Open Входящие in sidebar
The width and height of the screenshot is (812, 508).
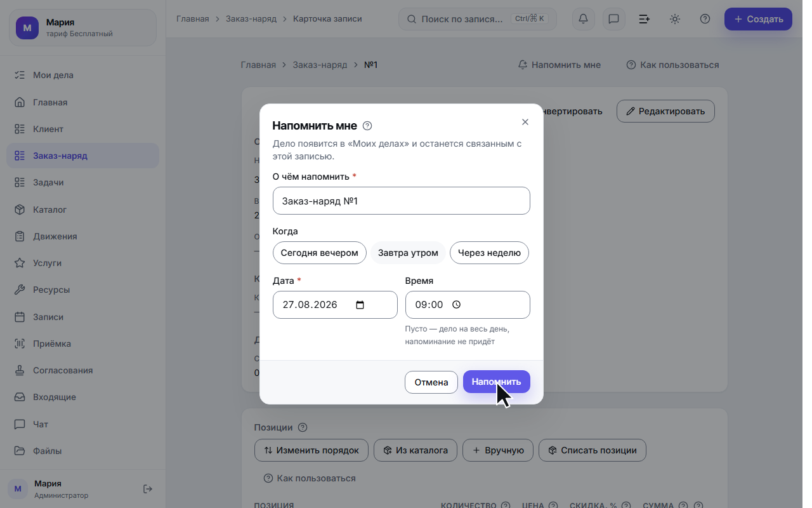82,397
